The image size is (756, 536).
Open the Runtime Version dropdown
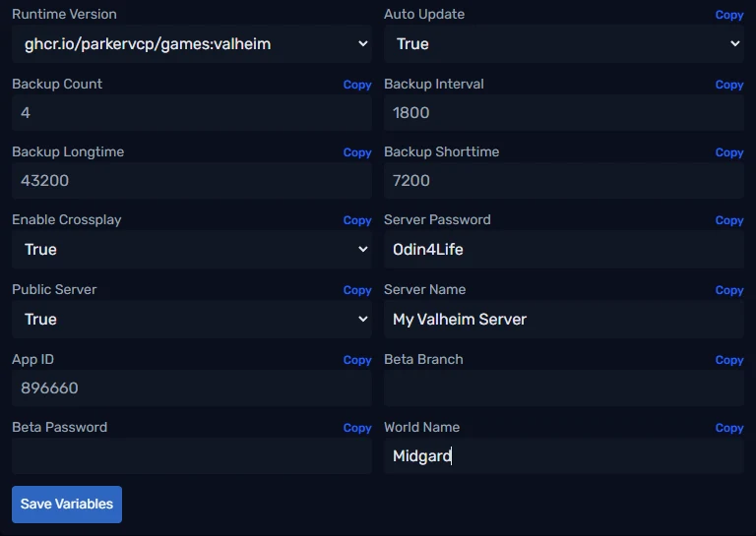pos(192,44)
